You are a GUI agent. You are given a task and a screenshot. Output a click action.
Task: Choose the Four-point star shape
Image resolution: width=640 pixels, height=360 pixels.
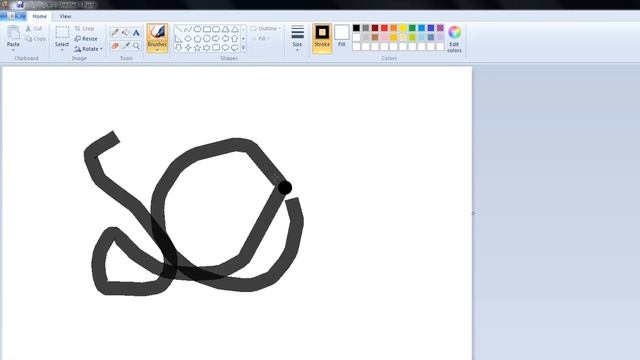(188, 48)
